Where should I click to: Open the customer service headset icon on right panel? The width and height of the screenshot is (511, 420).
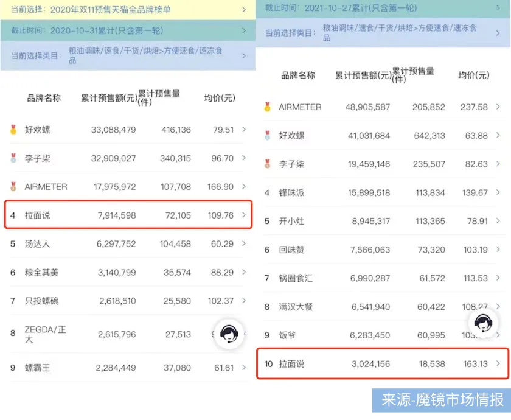click(x=483, y=325)
